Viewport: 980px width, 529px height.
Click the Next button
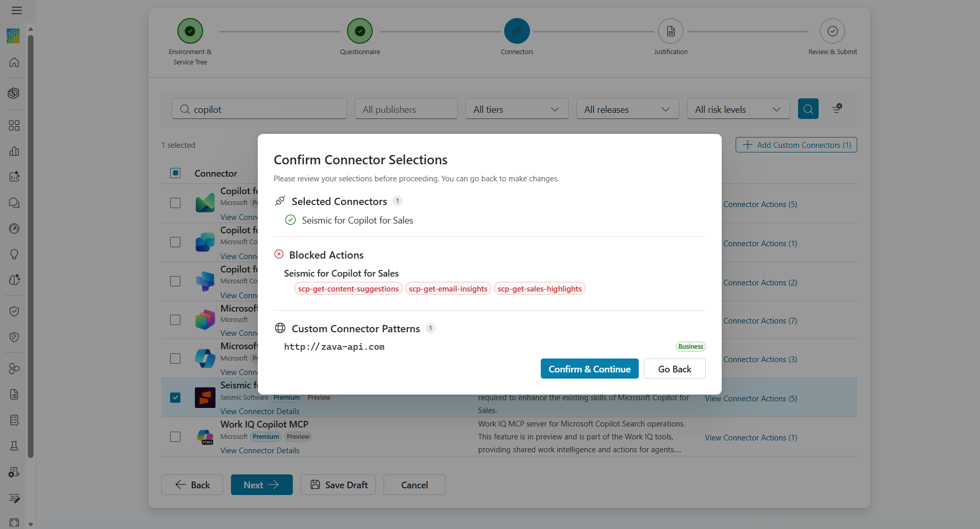tap(261, 485)
